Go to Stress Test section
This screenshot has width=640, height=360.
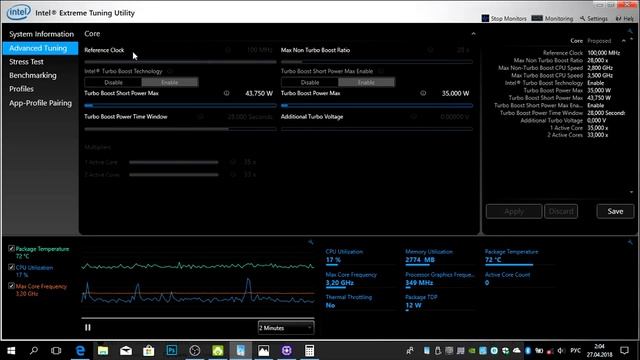[x=26, y=62]
